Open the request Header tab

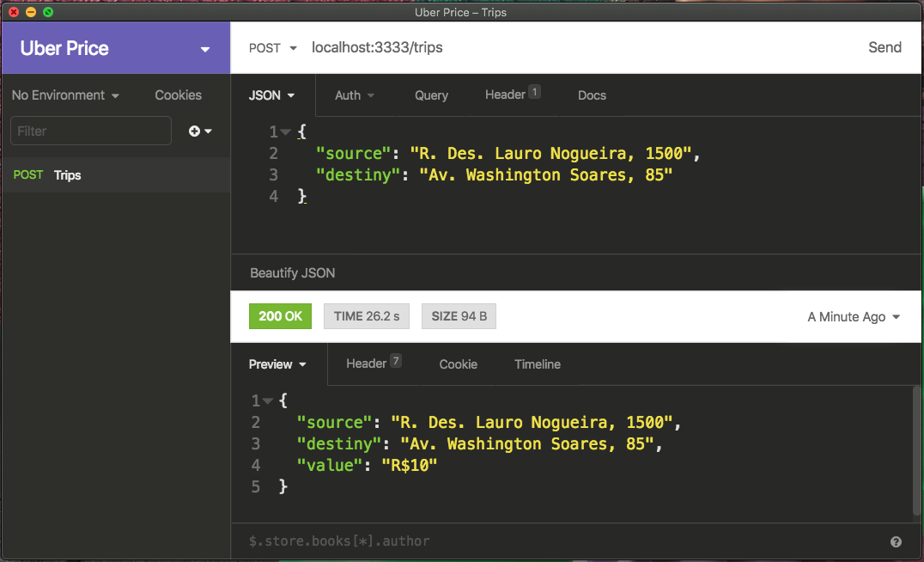click(x=512, y=95)
